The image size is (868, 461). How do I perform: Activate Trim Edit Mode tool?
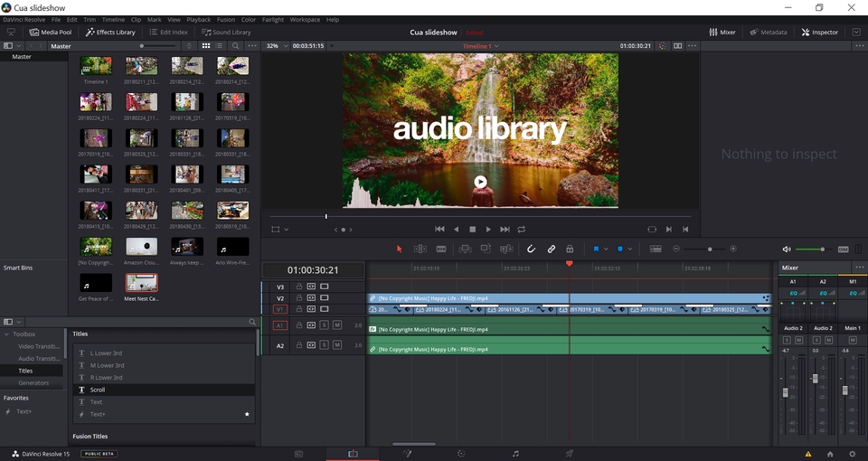(420, 249)
